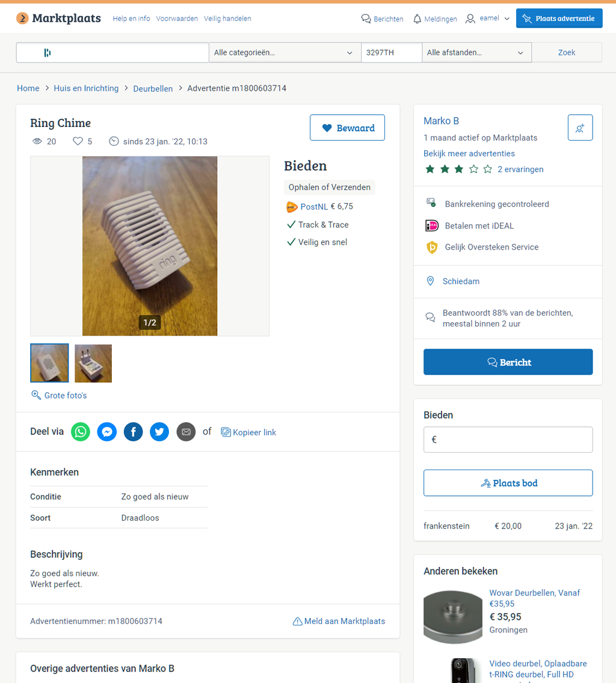Open Voorwaarden link

(177, 19)
